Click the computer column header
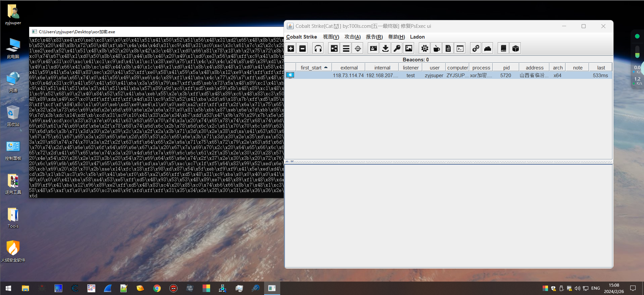 click(x=457, y=67)
